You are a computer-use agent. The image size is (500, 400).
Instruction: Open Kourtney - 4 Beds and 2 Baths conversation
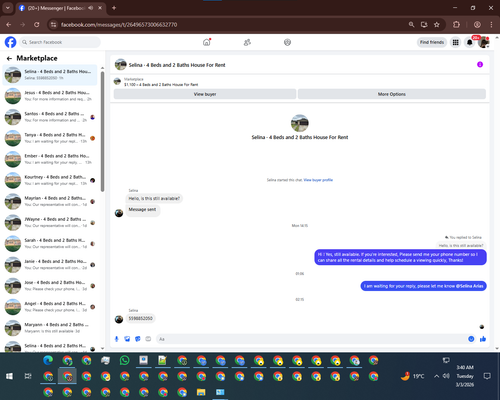tap(50, 180)
